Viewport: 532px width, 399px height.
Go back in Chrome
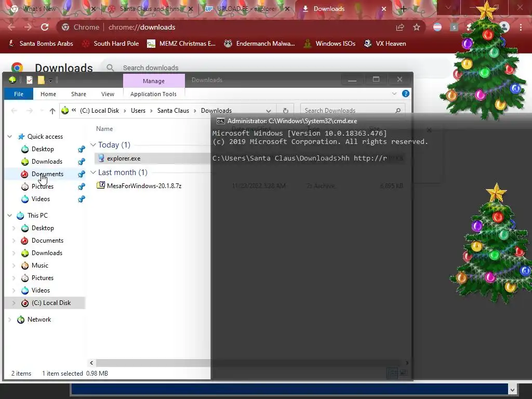click(11, 27)
